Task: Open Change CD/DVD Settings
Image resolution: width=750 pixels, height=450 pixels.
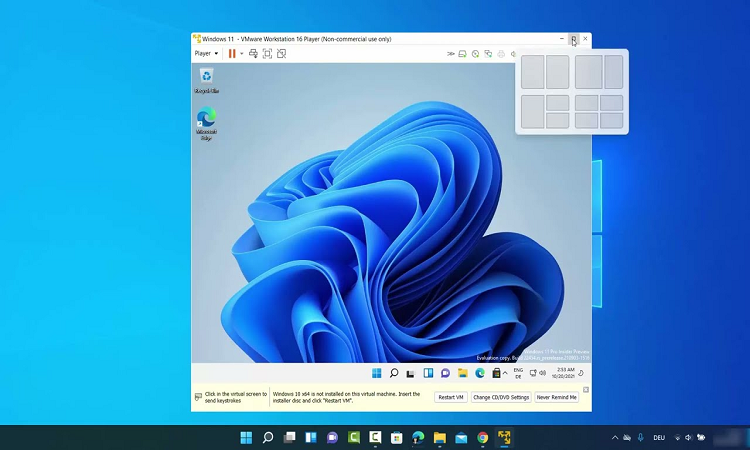Action: point(500,397)
